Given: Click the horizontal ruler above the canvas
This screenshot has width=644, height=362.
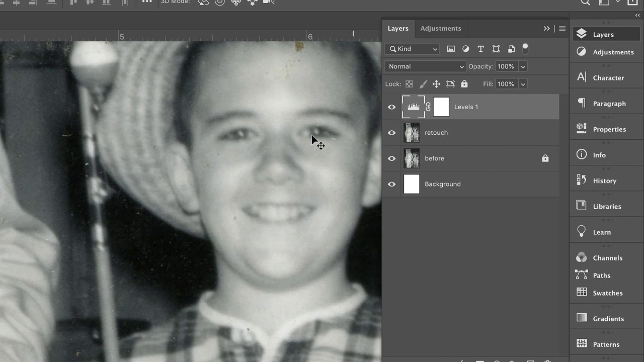Looking at the screenshot, I should (190, 36).
